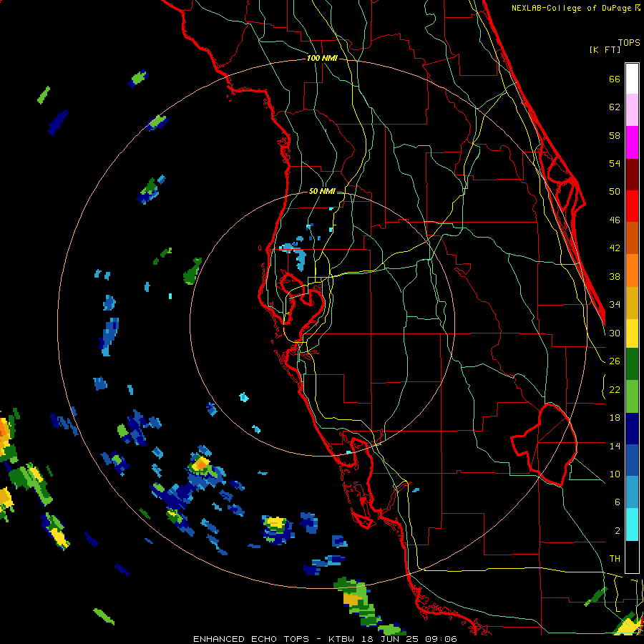
Task: Select the bright red legend swatch
Action: [632, 206]
